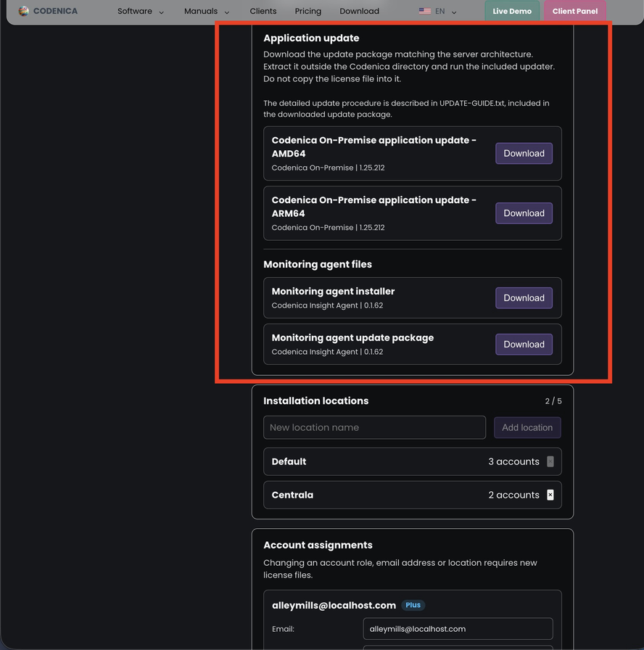This screenshot has width=644, height=650.
Task: Click the Plus badge next to alleymills
Action: pos(413,605)
